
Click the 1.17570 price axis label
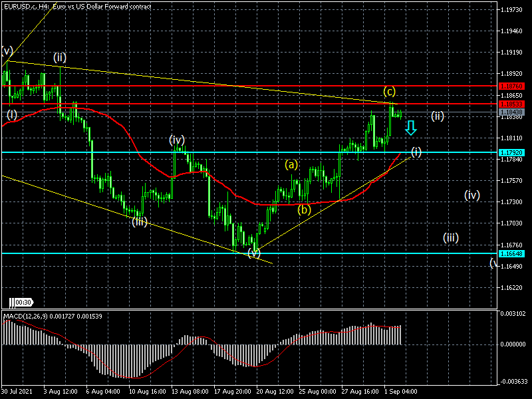pos(511,180)
